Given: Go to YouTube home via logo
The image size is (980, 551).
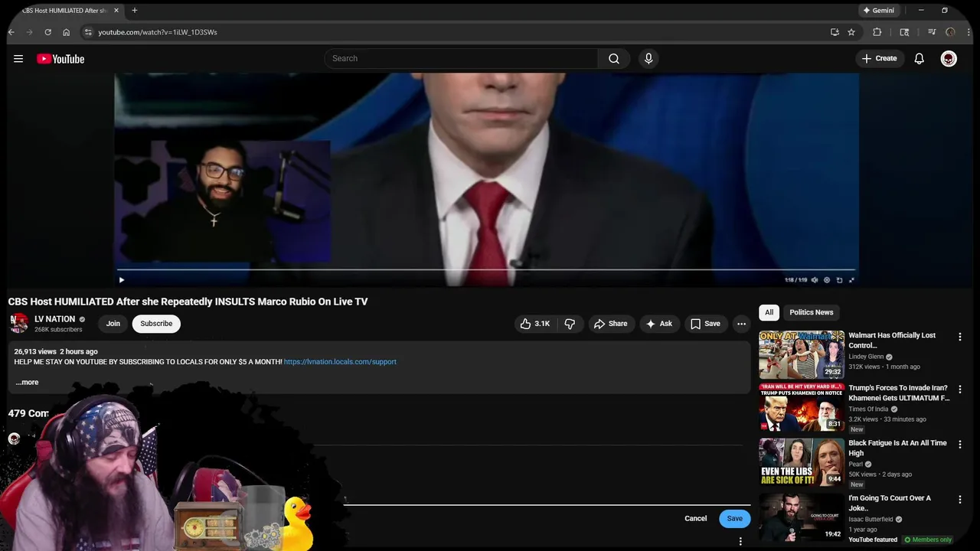Looking at the screenshot, I should (60, 59).
